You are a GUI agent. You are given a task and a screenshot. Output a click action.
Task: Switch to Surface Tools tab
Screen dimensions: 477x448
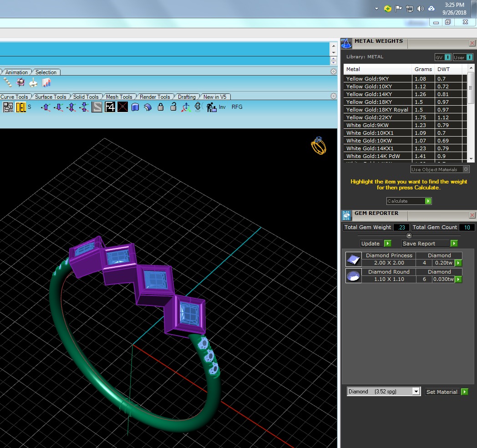tap(51, 97)
